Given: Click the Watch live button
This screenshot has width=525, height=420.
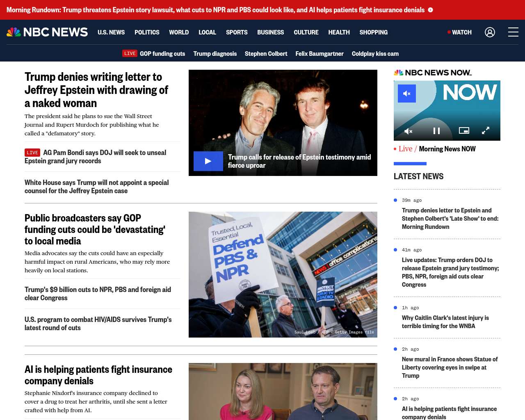Looking at the screenshot, I should pyautogui.click(x=459, y=32).
